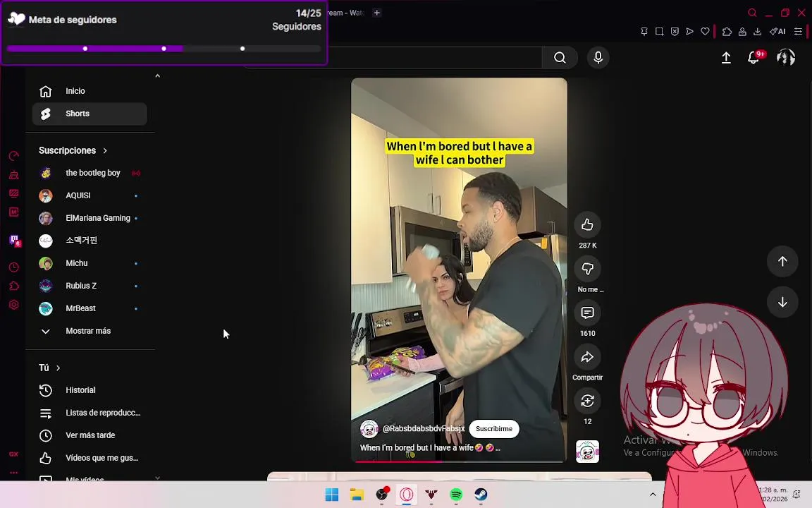Click the Short's red progress bar
This screenshot has height=508, width=812.
(459, 461)
